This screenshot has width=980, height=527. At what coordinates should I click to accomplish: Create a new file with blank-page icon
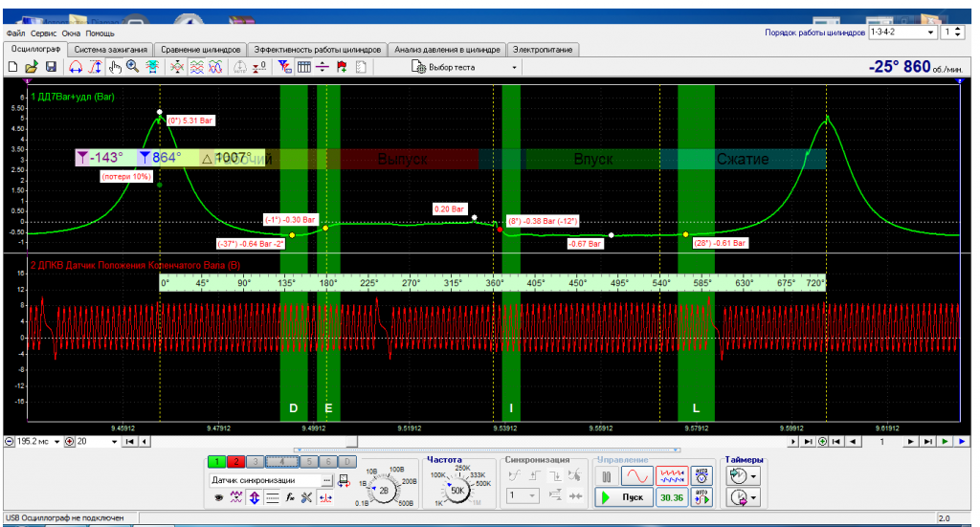tap(12, 67)
